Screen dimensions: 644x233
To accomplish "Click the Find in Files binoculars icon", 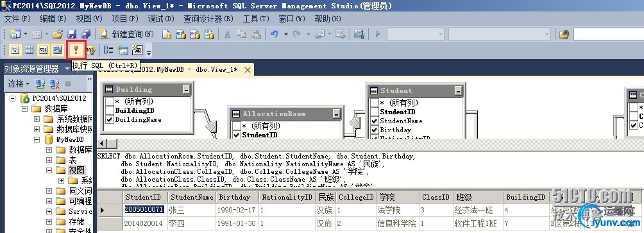I will click(x=564, y=34).
